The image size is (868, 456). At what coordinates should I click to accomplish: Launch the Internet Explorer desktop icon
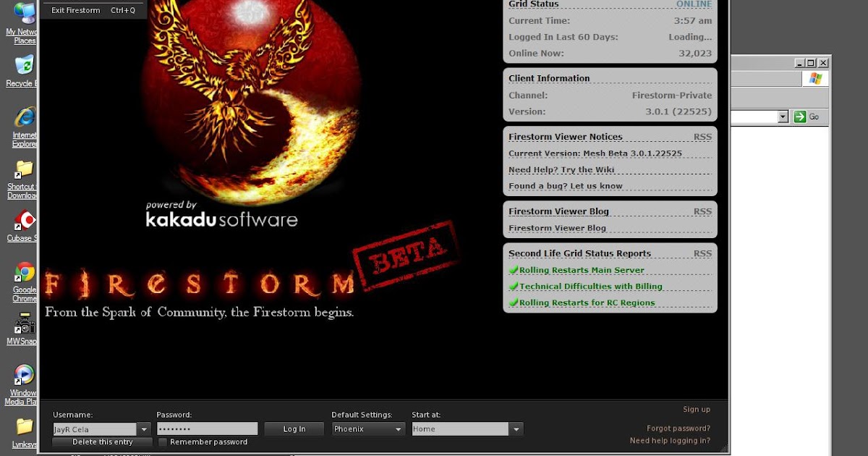25,117
